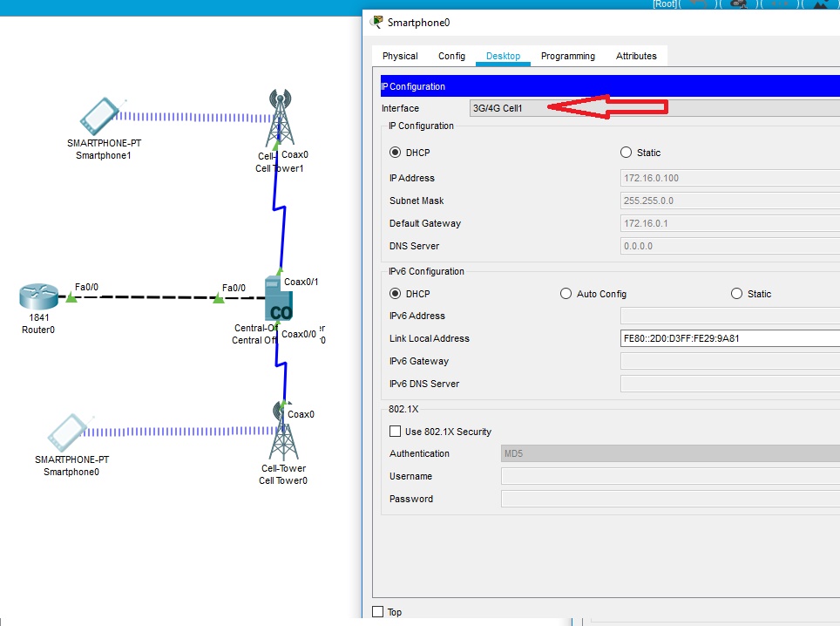Click the Cell Tower0 icon

coord(283,433)
